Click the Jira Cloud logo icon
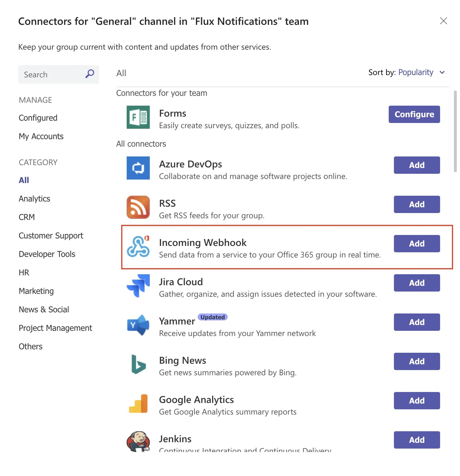 (x=138, y=286)
